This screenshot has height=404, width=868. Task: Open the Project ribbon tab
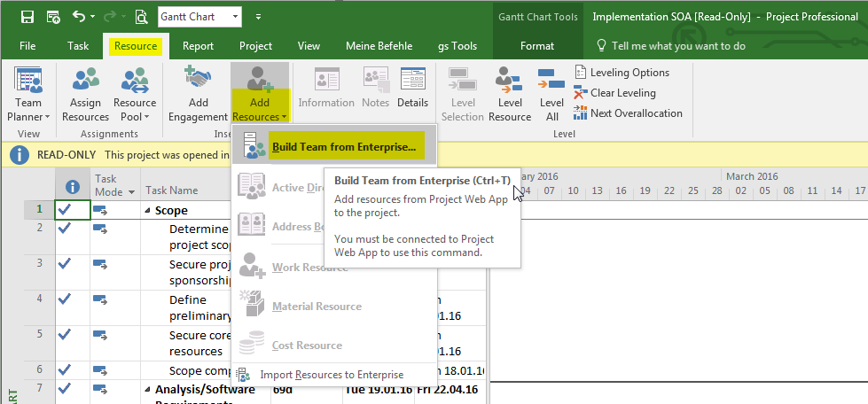click(x=255, y=46)
